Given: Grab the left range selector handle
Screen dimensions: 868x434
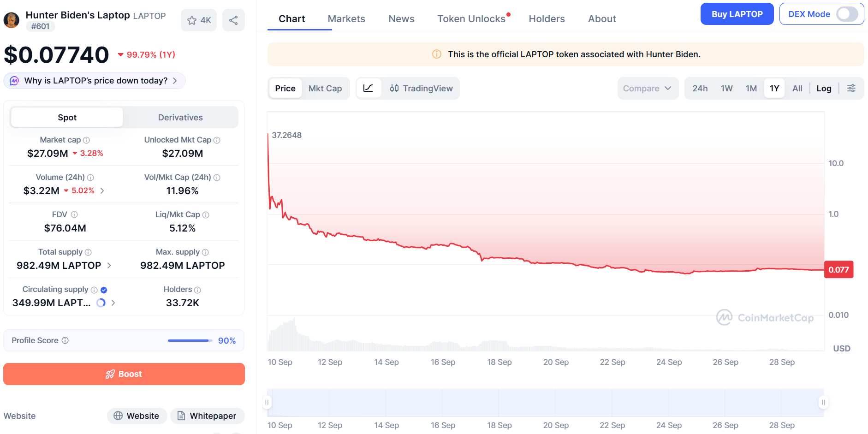Looking at the screenshot, I should [267, 402].
